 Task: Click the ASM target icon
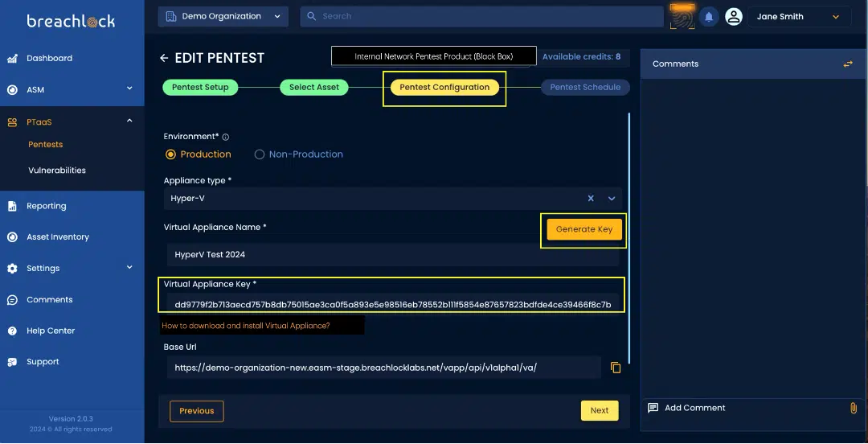click(x=12, y=89)
